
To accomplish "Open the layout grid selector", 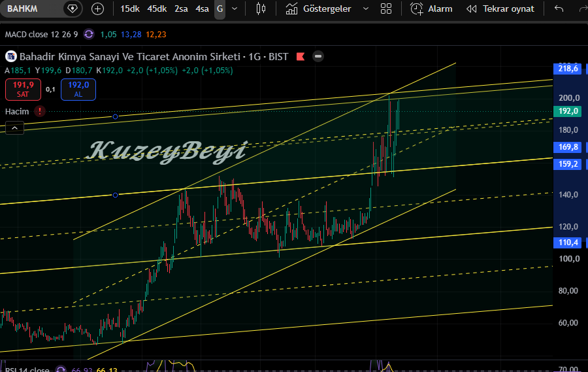I will (386, 8).
